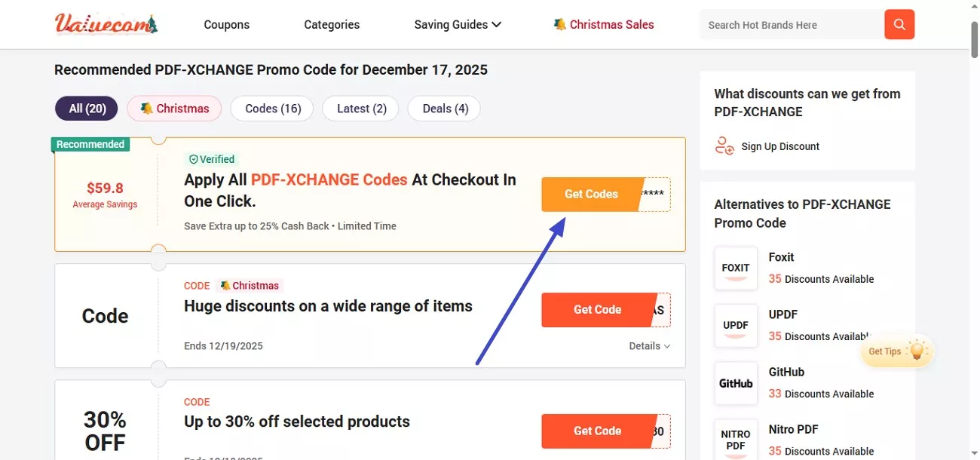The width and height of the screenshot is (980, 460).
Task: Toggle the Codes (16) filter
Action: click(x=271, y=108)
